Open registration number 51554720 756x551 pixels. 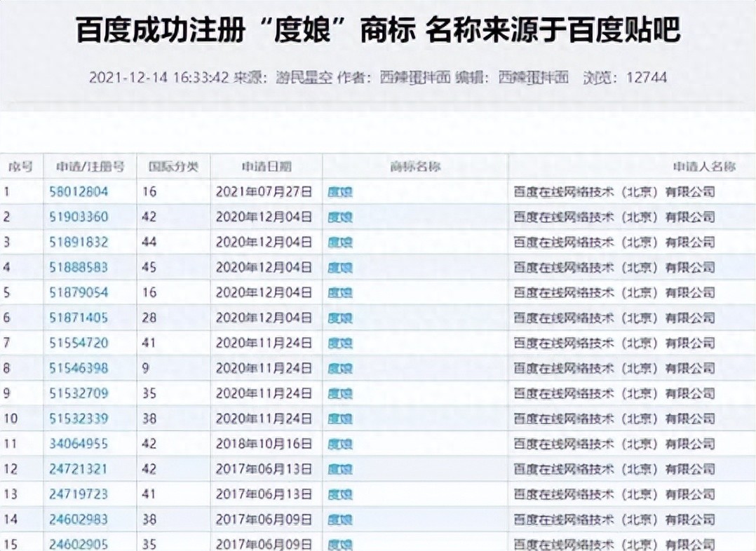point(79,343)
